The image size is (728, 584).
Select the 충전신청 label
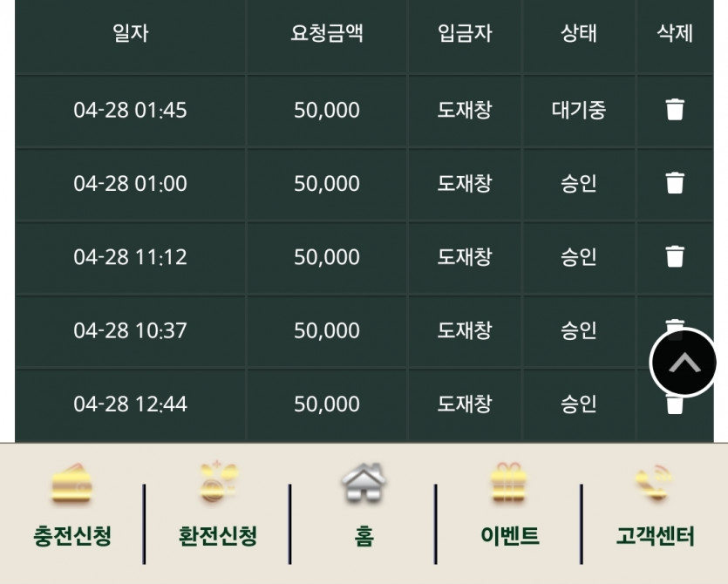(72, 536)
